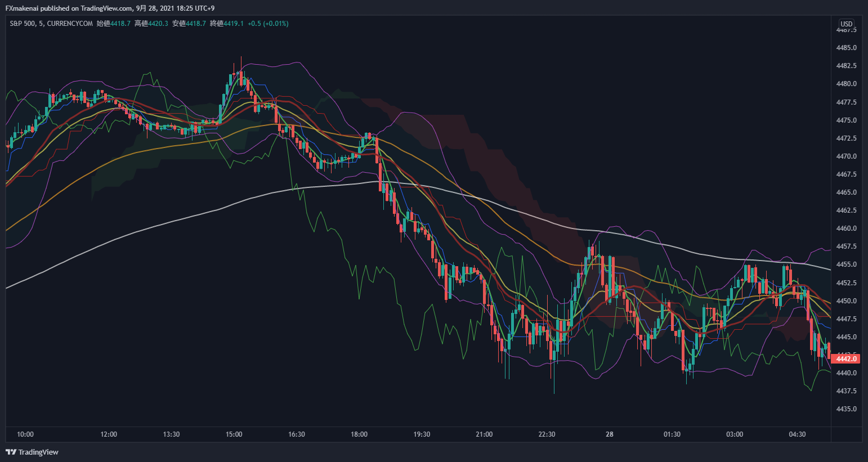Image resolution: width=868 pixels, height=462 pixels.
Task: Click the 'FXmakenai published on TradingView.com' header text
Action: pyautogui.click(x=69, y=8)
